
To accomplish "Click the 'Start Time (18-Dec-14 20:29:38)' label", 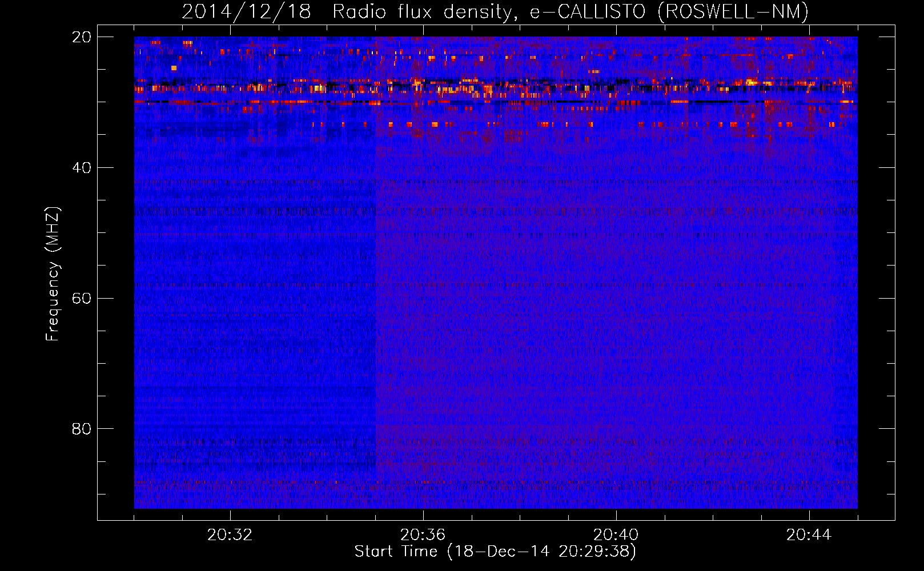I will click(495, 552).
